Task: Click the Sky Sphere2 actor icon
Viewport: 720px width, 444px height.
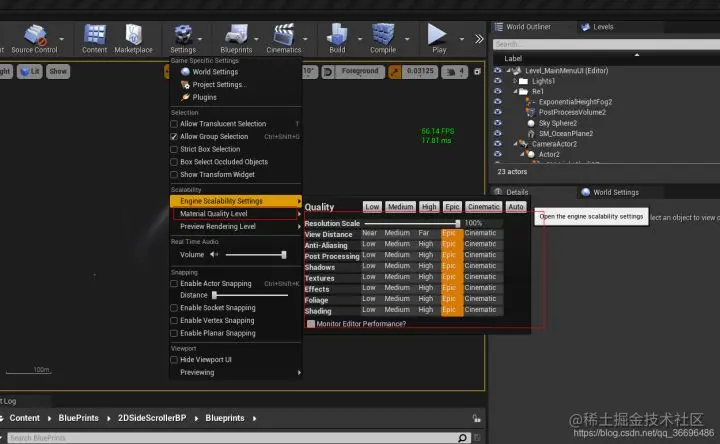Action: pos(531,123)
